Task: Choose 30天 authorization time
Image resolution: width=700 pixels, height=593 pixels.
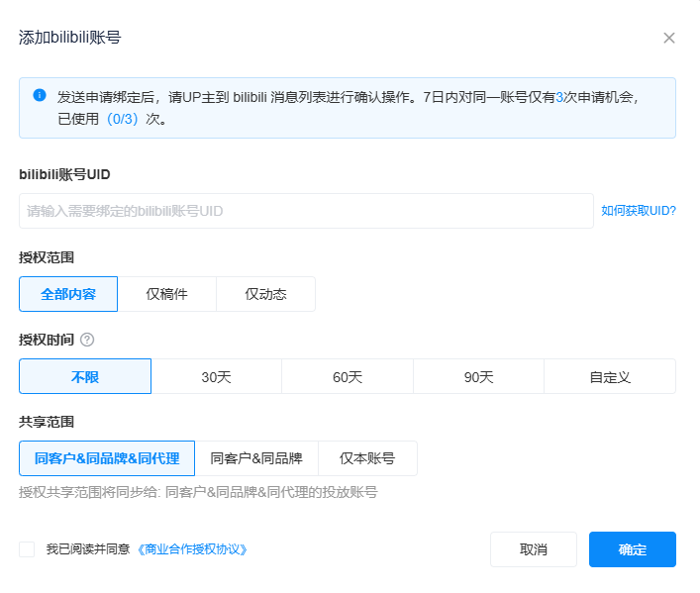Action: coord(217,376)
